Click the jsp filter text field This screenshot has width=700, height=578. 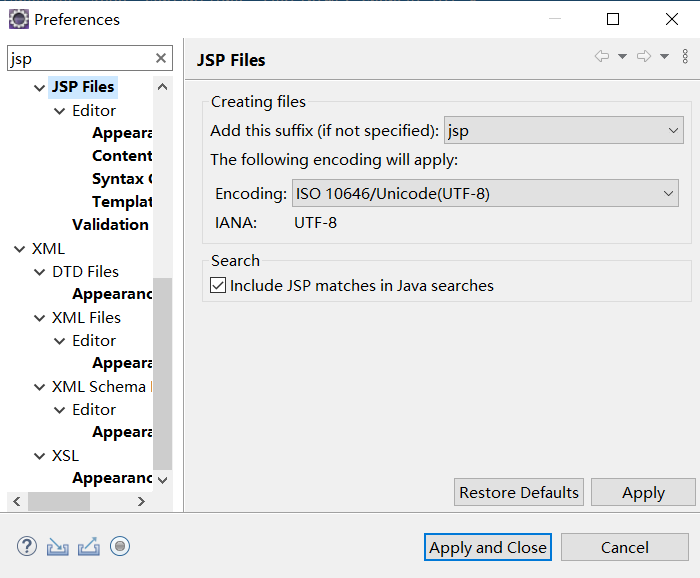[x=83, y=58]
